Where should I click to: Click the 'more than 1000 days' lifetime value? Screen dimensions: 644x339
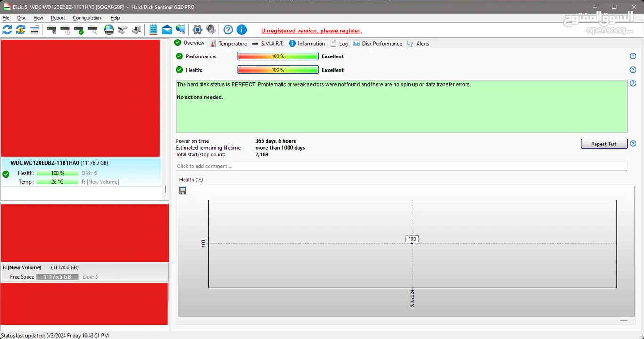tap(280, 148)
